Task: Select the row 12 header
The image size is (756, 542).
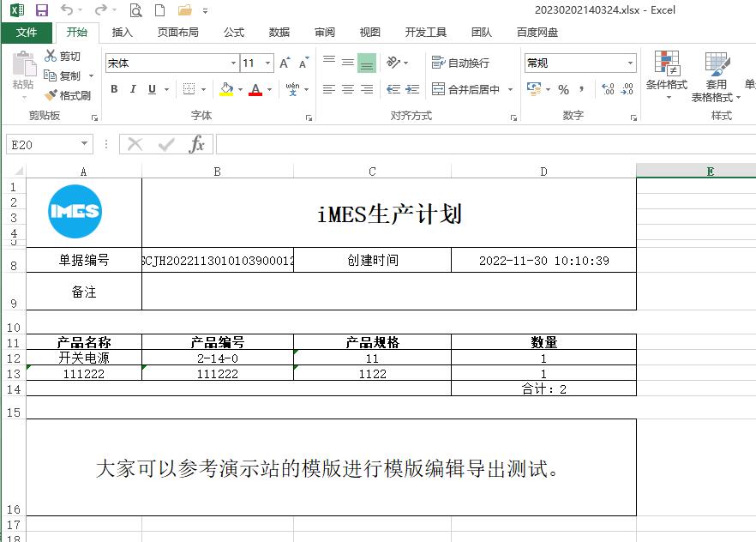Action: click(x=14, y=358)
